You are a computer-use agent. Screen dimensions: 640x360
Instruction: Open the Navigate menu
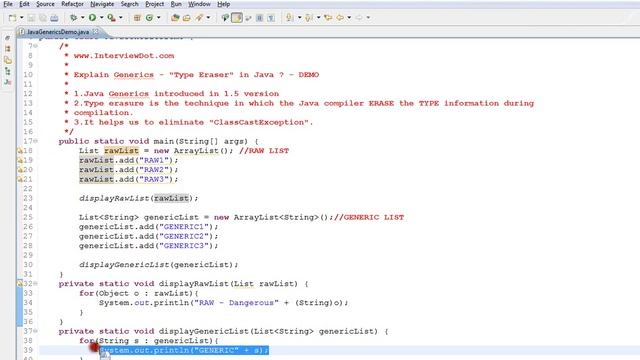(102, 4)
